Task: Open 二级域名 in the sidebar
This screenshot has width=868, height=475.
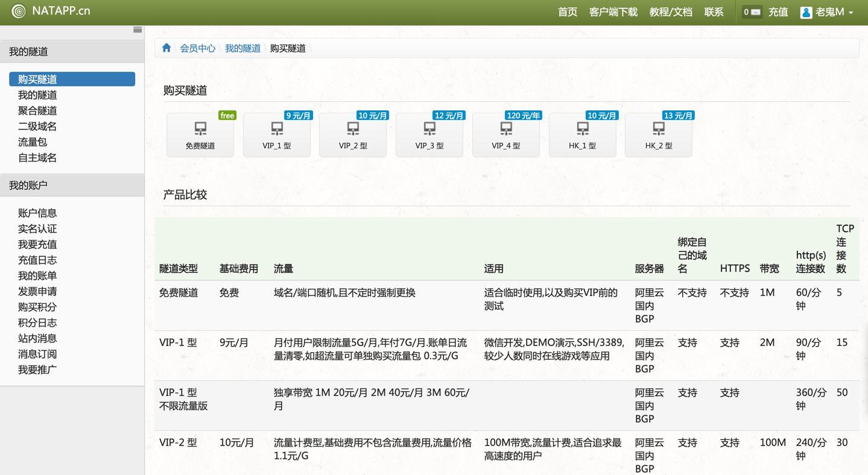Action: 37,127
